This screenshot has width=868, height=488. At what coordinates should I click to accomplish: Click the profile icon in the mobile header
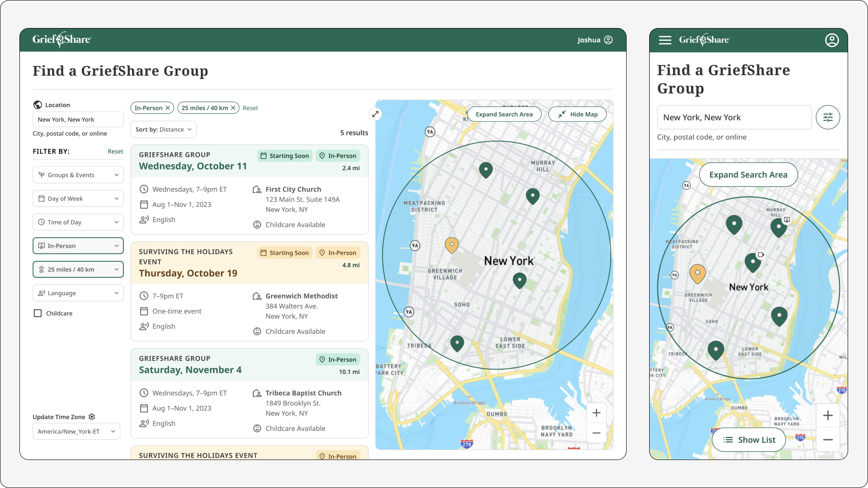[x=832, y=40]
